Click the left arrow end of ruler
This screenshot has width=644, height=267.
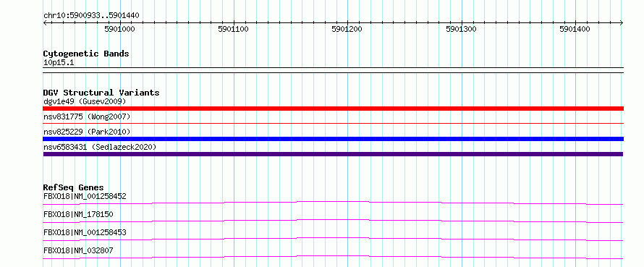pyautogui.click(x=45, y=23)
